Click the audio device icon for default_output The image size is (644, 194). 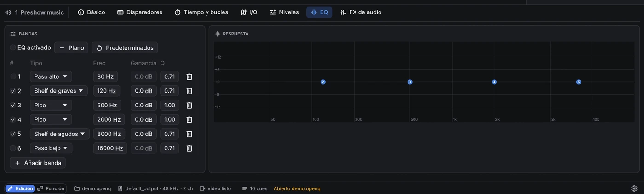[120, 188]
